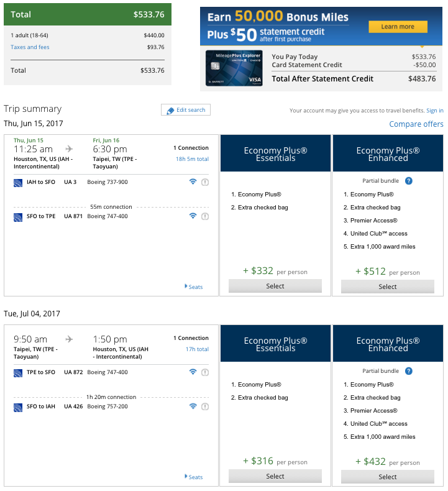Open Compare offers
This screenshot has width=448, height=491.
tap(416, 124)
